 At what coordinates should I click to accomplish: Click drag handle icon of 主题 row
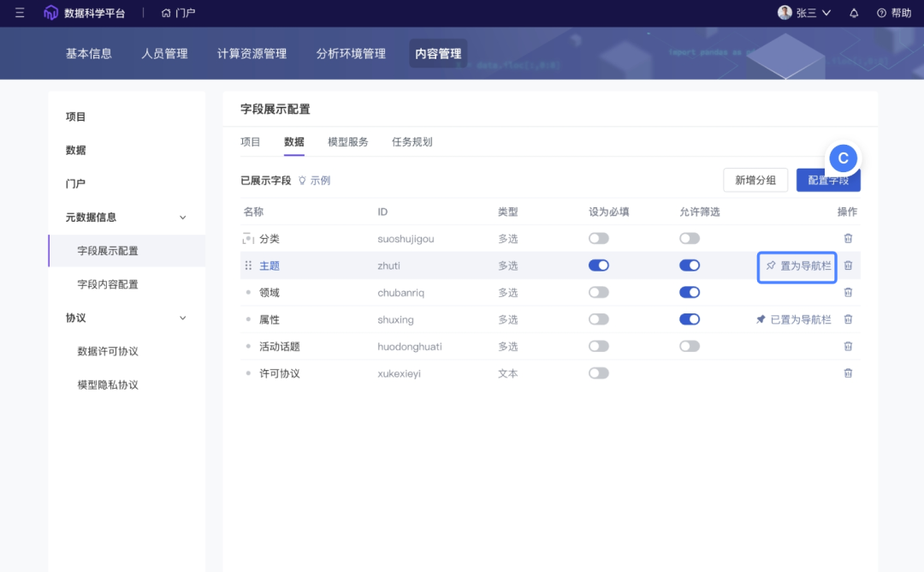[248, 266]
